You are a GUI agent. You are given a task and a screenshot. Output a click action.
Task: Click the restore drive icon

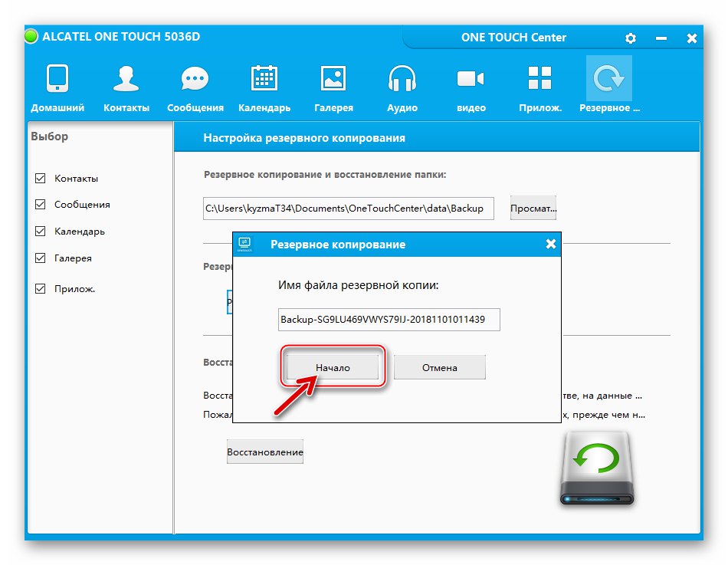click(597, 468)
